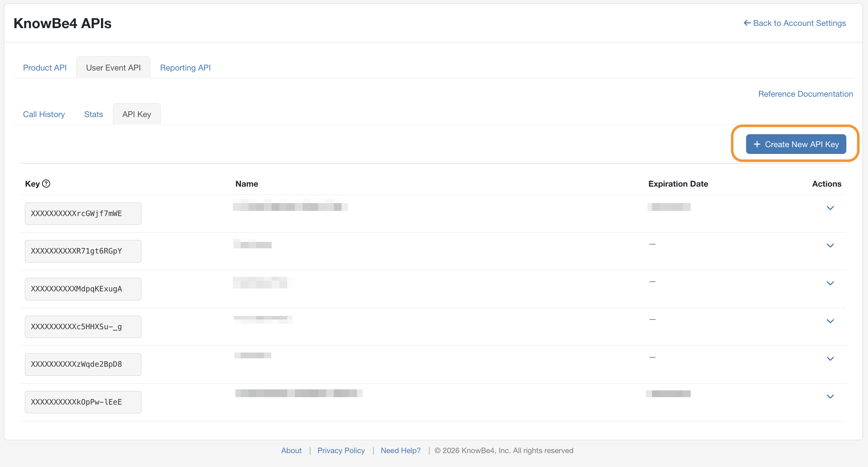868x467 pixels.
Task: Open the Reference Documentation link
Action: 805,94
